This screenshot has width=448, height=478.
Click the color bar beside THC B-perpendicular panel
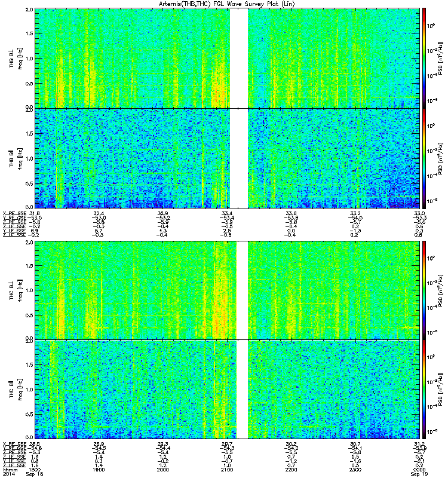(x=424, y=290)
